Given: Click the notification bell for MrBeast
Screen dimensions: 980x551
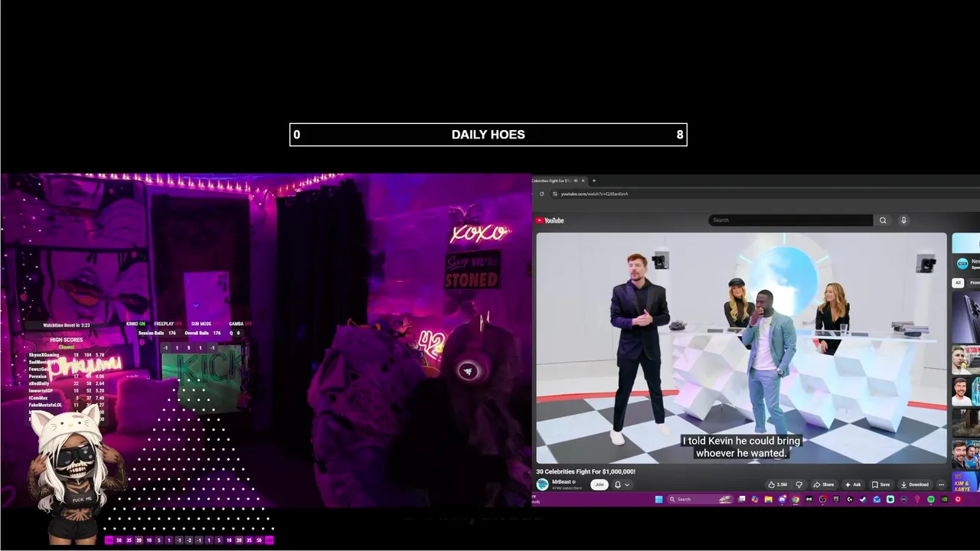Looking at the screenshot, I should 617,484.
